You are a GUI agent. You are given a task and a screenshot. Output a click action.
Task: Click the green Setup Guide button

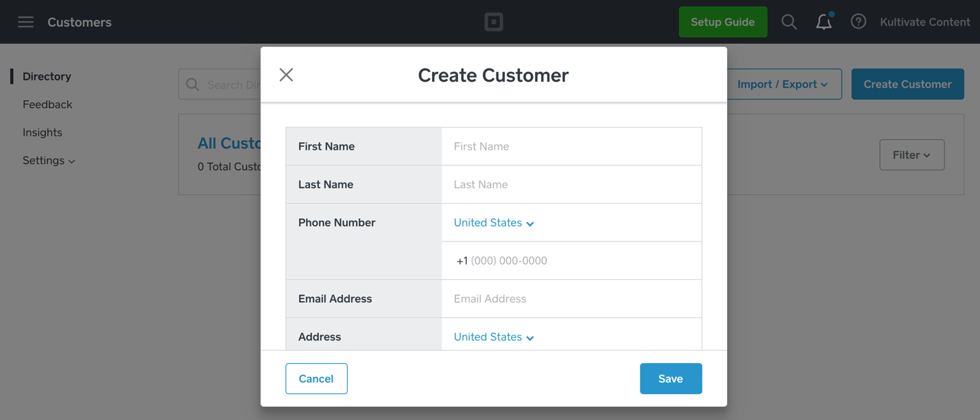click(722, 22)
